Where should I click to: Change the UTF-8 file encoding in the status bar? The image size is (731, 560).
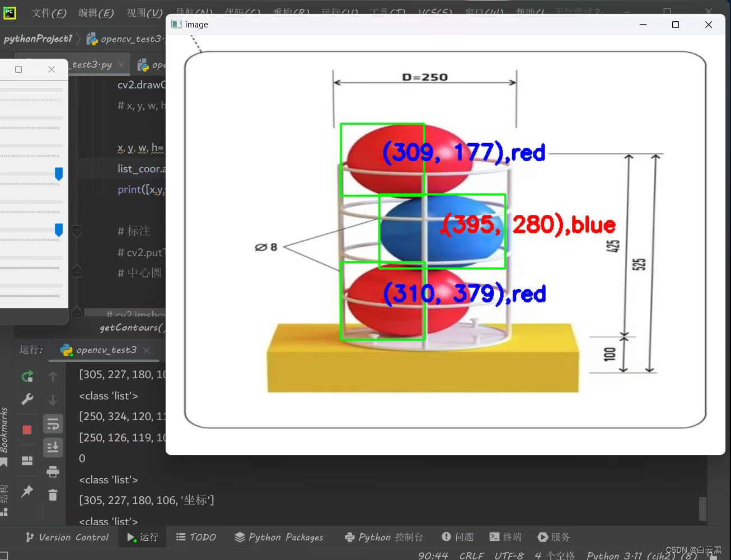pos(509,556)
